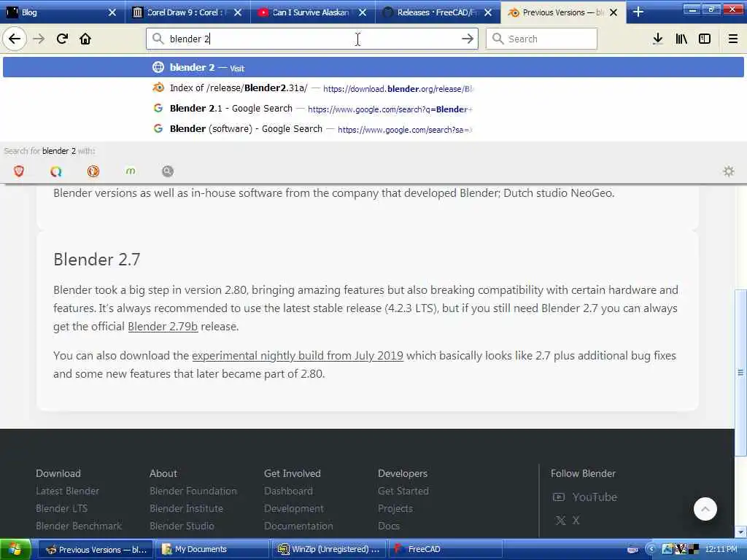The image size is (747, 560).
Task: Open the browser home page
Action: click(x=85, y=39)
